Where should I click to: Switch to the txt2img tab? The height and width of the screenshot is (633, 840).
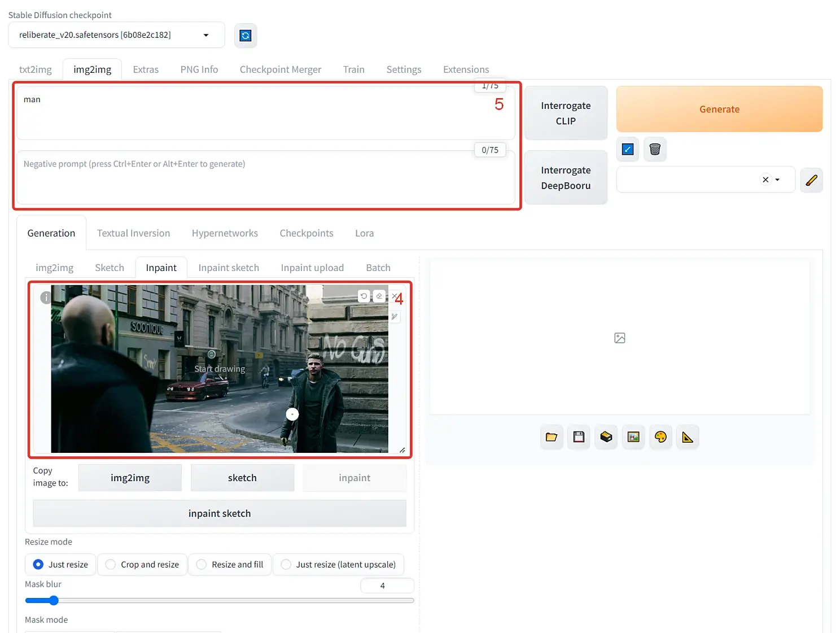35,69
